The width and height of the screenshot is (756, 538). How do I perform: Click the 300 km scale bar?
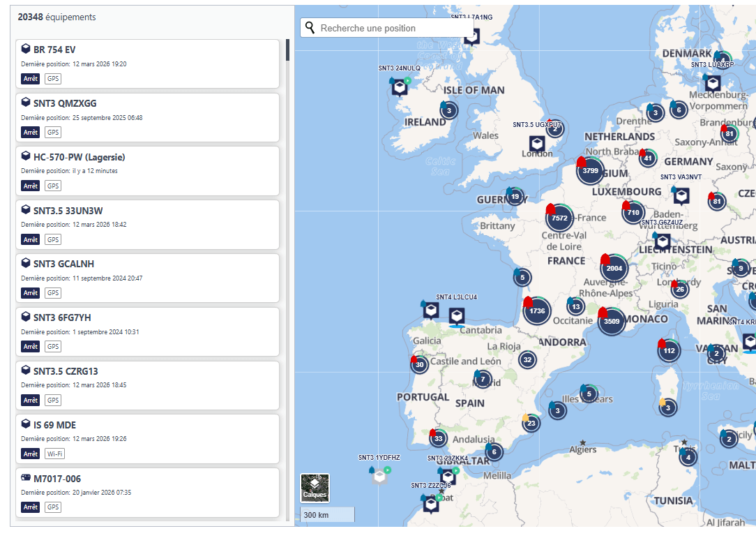click(x=327, y=515)
